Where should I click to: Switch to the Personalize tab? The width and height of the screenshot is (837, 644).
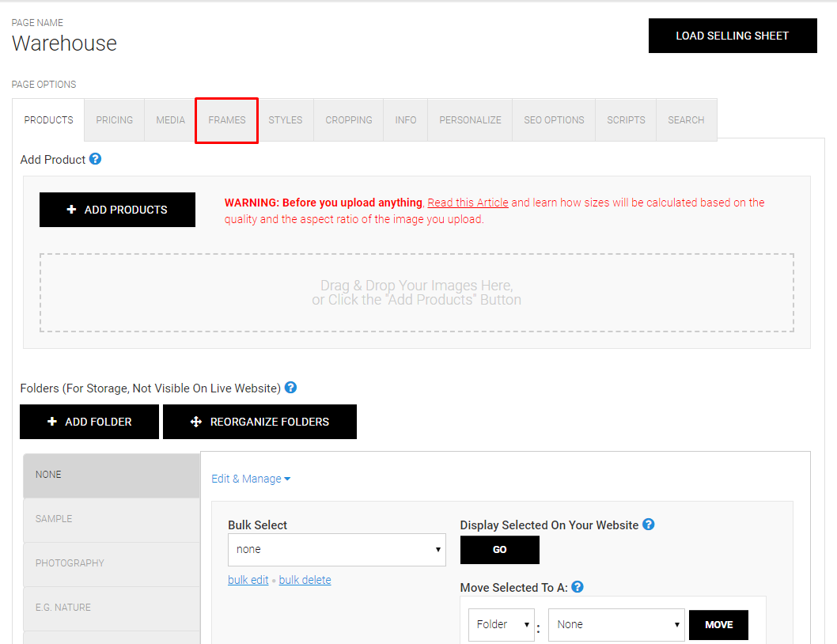coord(470,120)
